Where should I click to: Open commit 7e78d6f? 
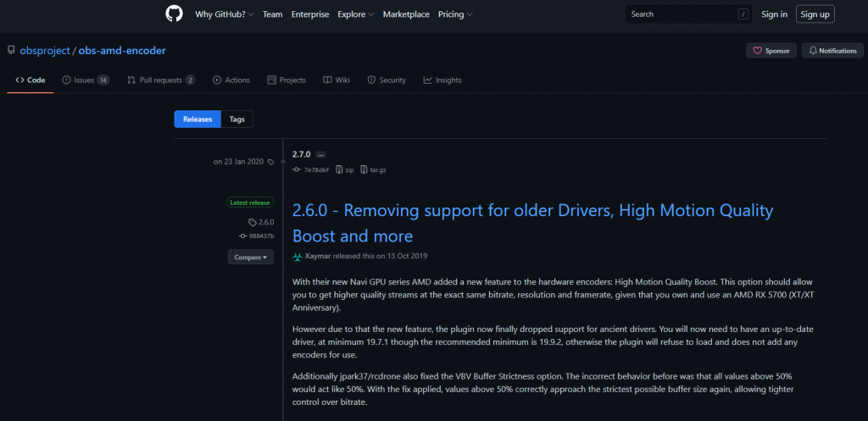point(311,169)
